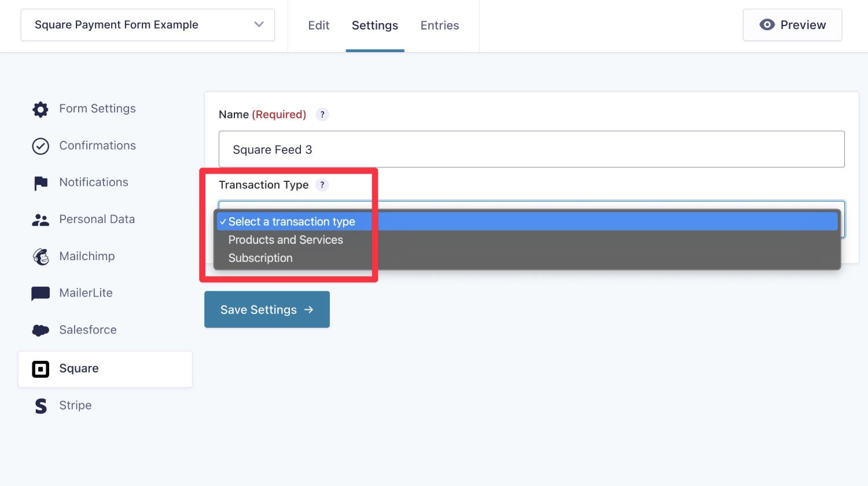Click the Mailchimp monkey icon

click(x=41, y=257)
